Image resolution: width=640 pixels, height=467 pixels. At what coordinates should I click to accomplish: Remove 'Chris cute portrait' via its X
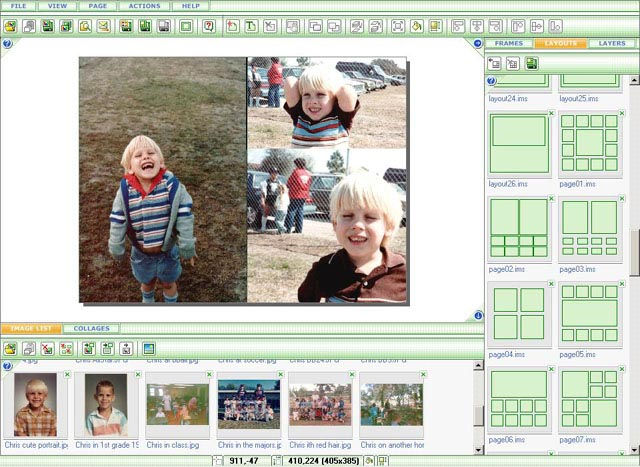[67, 374]
